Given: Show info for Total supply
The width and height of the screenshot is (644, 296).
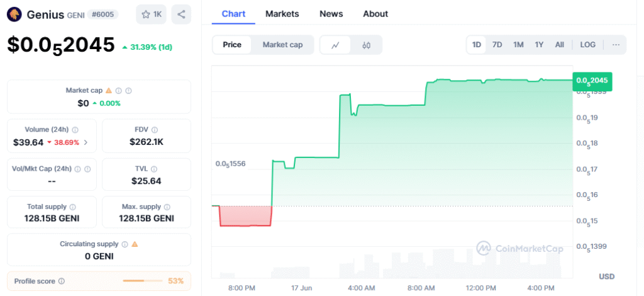Looking at the screenshot, I should [73, 207].
